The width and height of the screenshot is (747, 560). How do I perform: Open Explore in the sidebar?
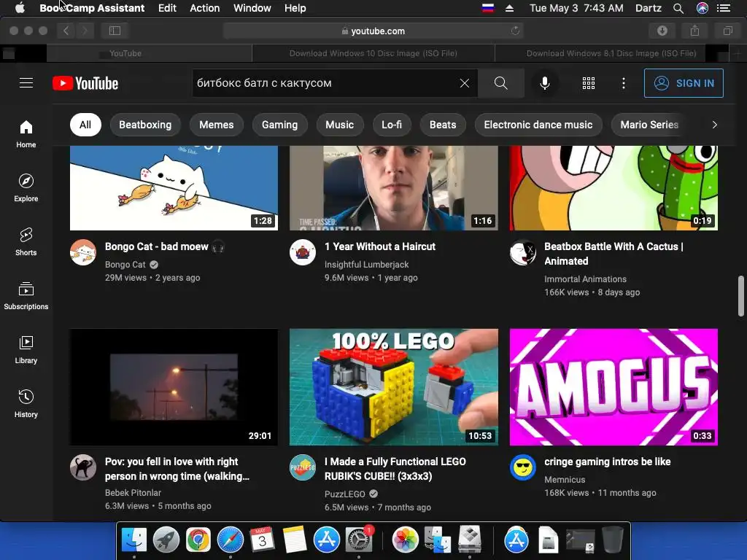(x=26, y=188)
